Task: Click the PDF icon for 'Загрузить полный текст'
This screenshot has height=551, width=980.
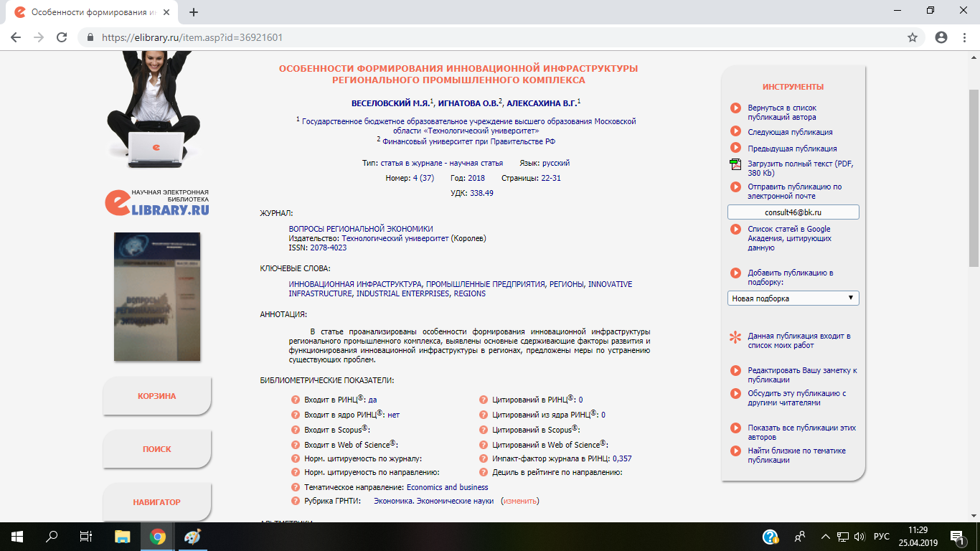Action: 735,164
